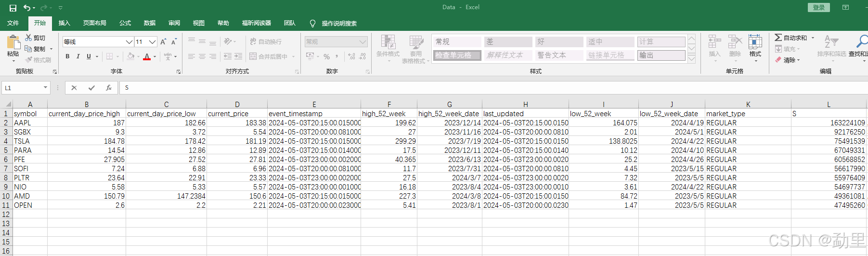Click the fill color bucket icon
Viewport: 868px width, 256px height.
pos(130,56)
